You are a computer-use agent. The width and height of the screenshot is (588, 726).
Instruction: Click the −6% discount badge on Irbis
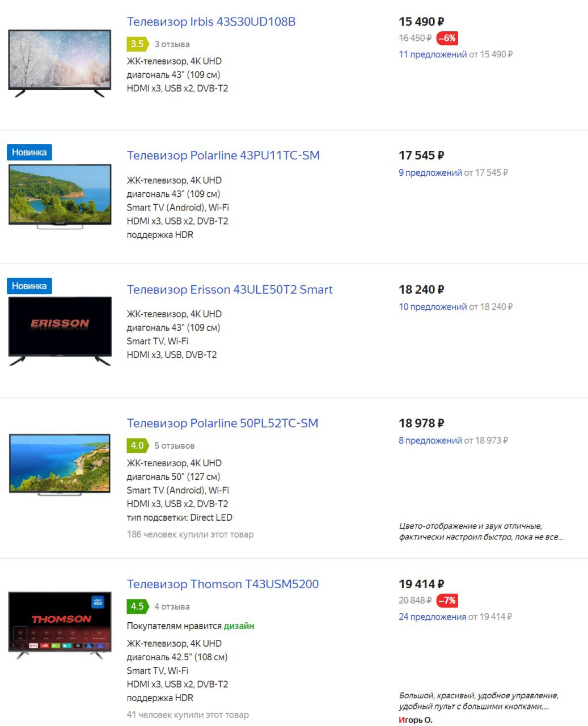click(447, 38)
